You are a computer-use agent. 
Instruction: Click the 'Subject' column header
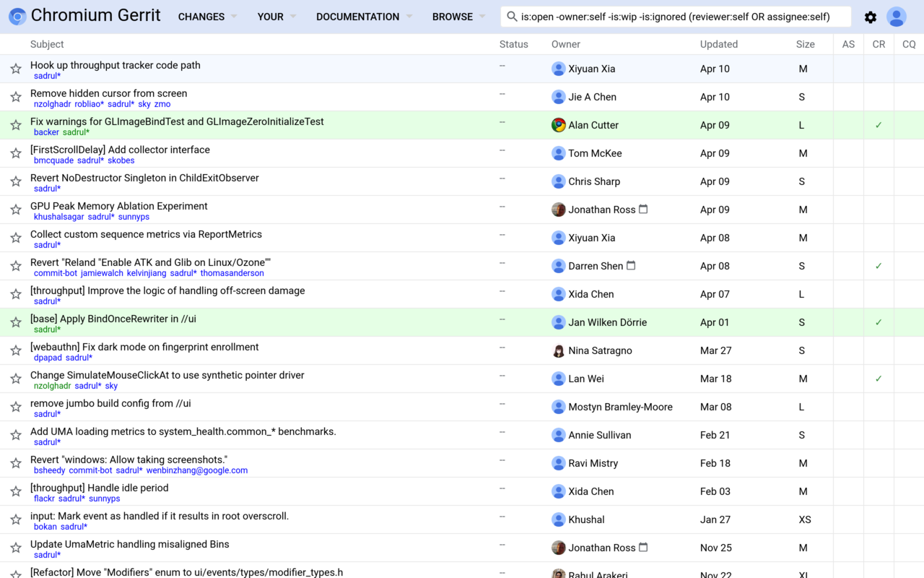tap(47, 44)
